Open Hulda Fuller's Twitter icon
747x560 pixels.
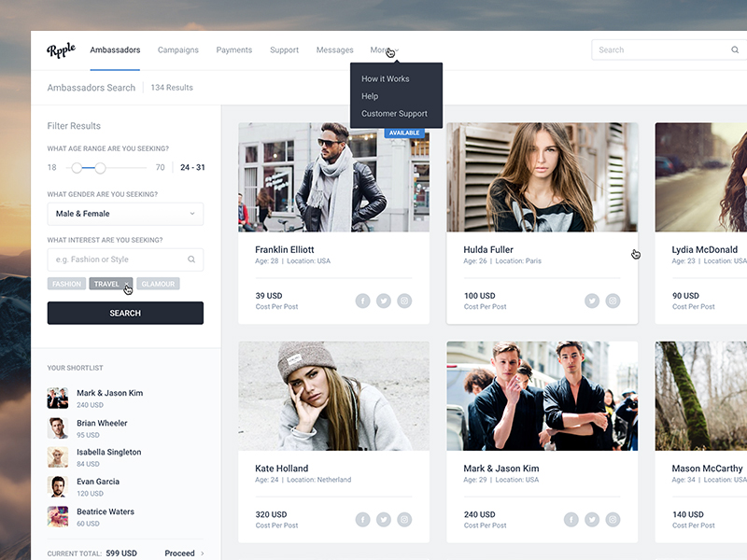click(x=592, y=301)
